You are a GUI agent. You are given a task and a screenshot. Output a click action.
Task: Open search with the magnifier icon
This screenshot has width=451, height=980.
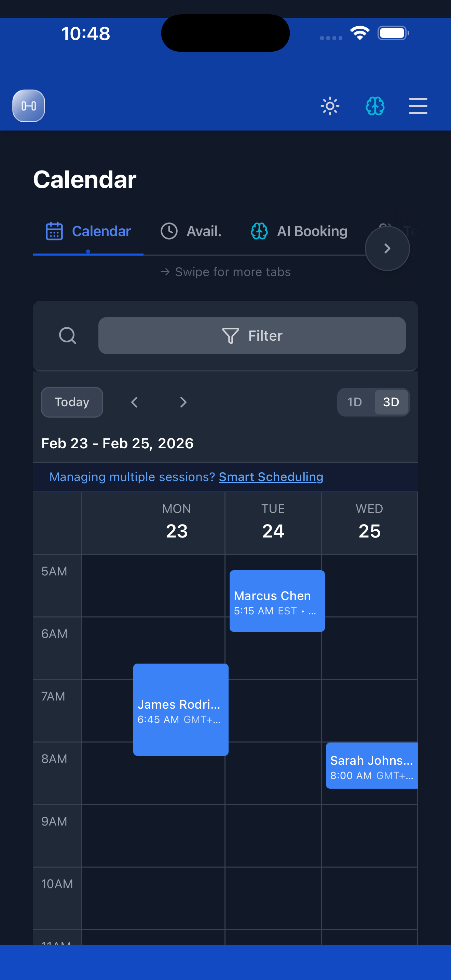(x=68, y=336)
